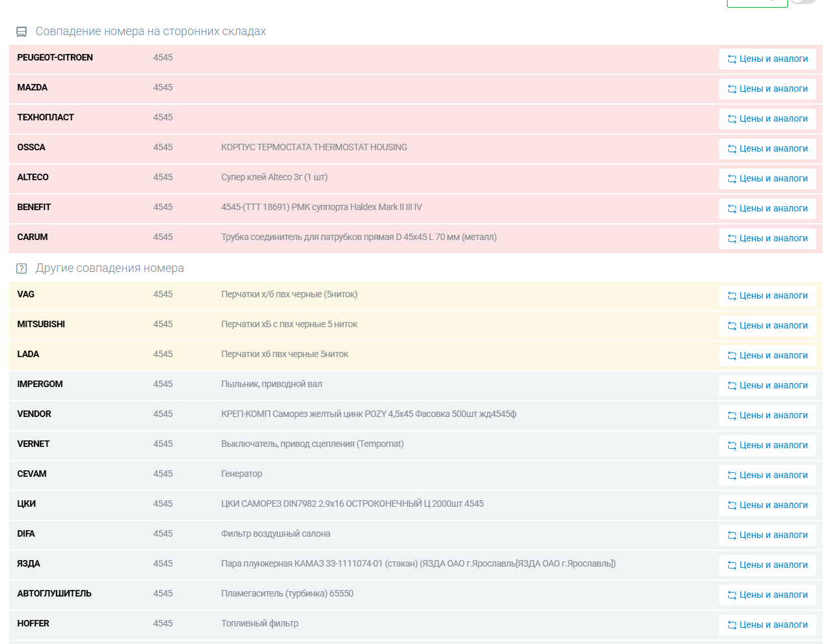Click 'Перчатки хб пвх черные 5ниток' description
This screenshot has width=833, height=644.
pos(285,355)
